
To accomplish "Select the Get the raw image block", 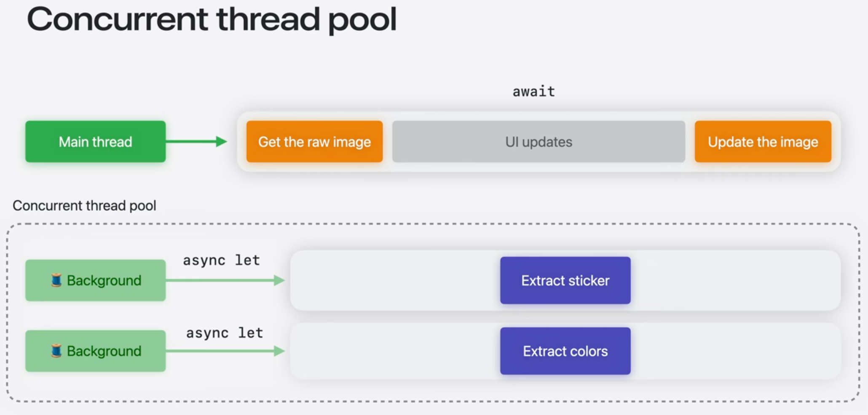I will 314,141.
